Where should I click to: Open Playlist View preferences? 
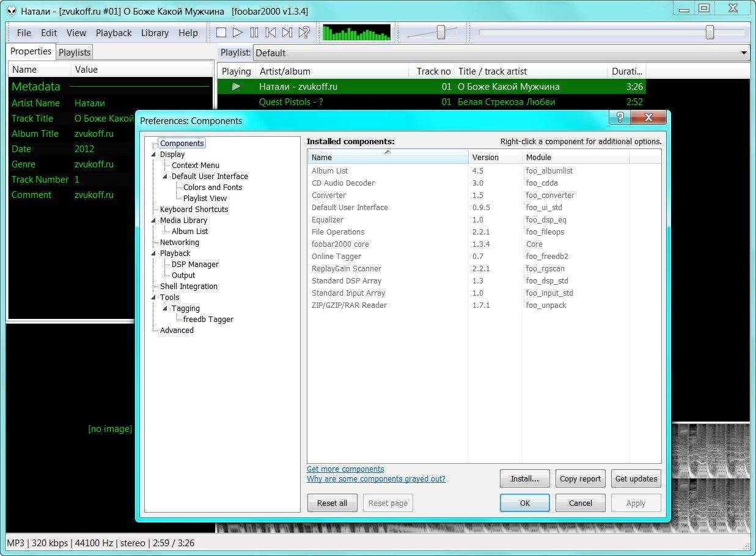205,199
